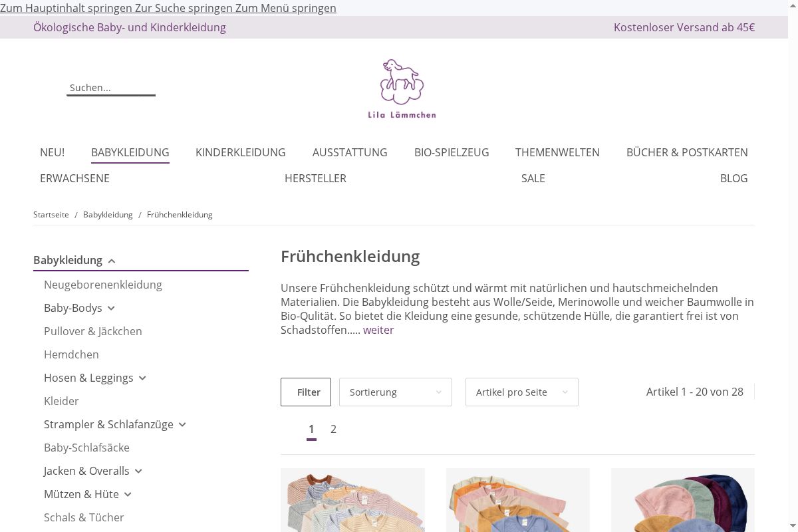Expand Mützen & Hüte chevron
Image resolution: width=798 pixels, height=532 pixels.
pos(128,494)
